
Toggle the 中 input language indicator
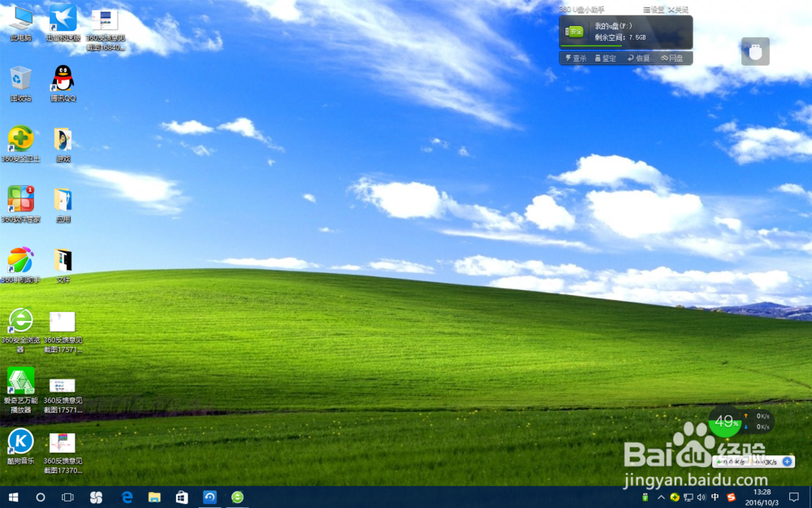point(715,497)
